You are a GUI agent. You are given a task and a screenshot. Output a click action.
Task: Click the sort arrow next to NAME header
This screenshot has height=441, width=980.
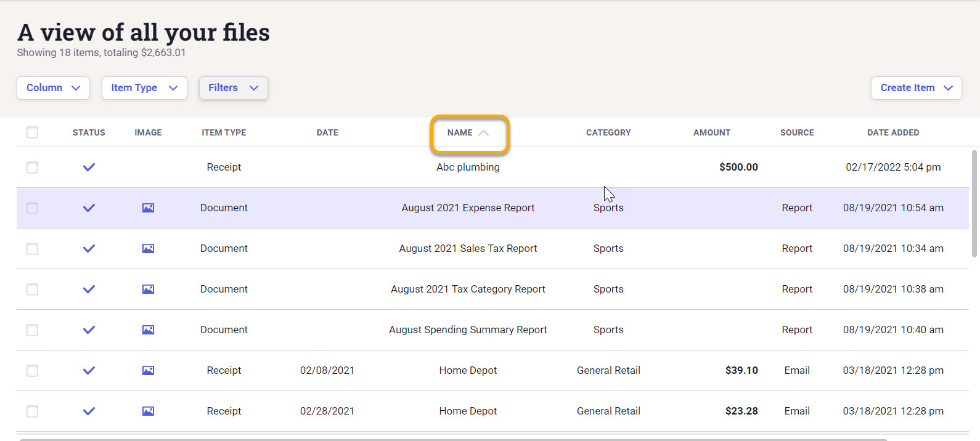pos(484,132)
